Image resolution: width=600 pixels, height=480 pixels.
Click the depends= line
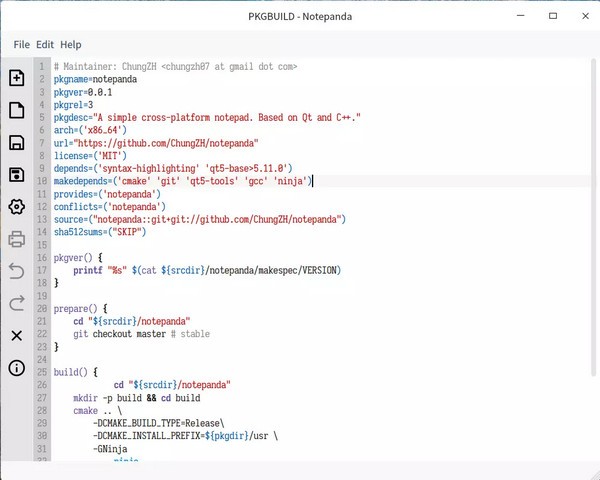(173, 168)
